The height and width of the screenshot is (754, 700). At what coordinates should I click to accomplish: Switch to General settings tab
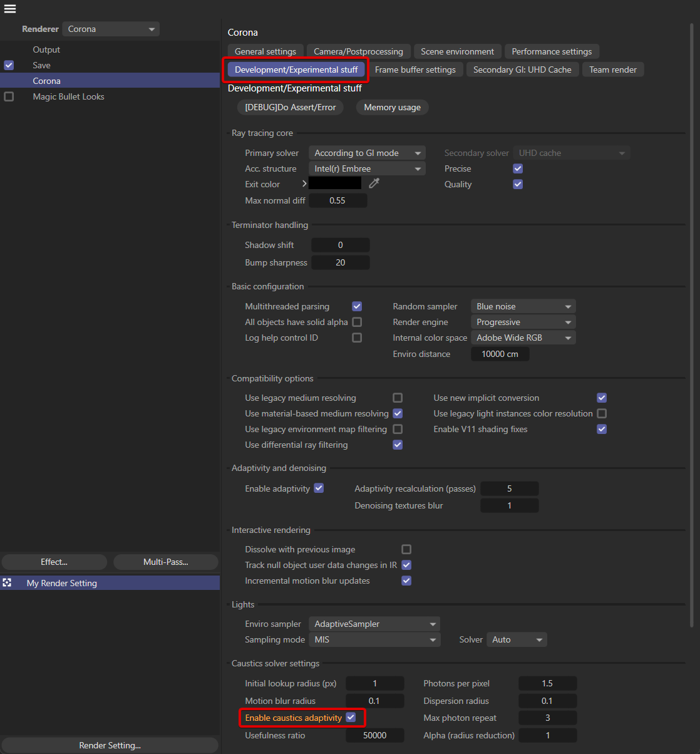click(265, 51)
